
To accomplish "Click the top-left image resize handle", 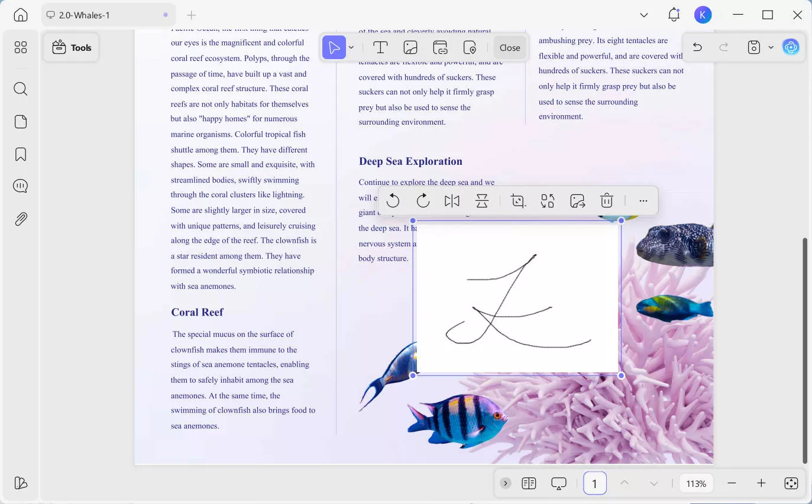I will 413,221.
